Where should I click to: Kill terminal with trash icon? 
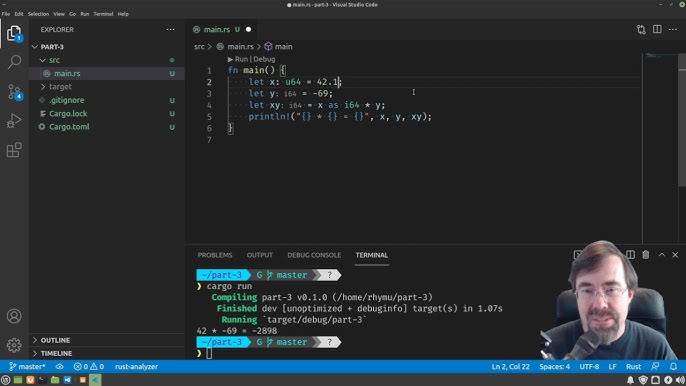(646, 255)
